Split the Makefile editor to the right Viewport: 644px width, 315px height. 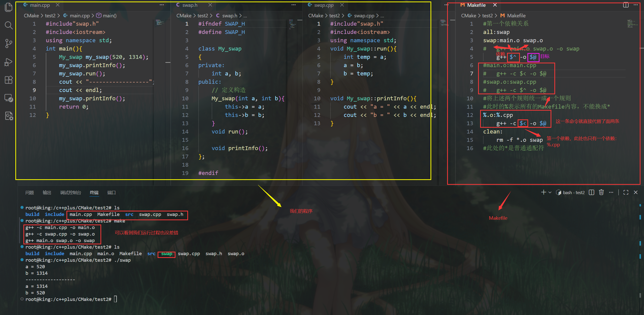click(x=626, y=5)
